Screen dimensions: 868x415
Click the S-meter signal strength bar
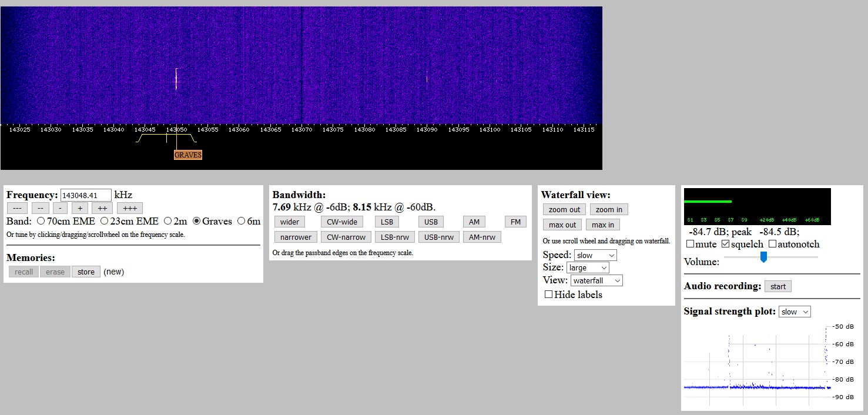coord(708,202)
